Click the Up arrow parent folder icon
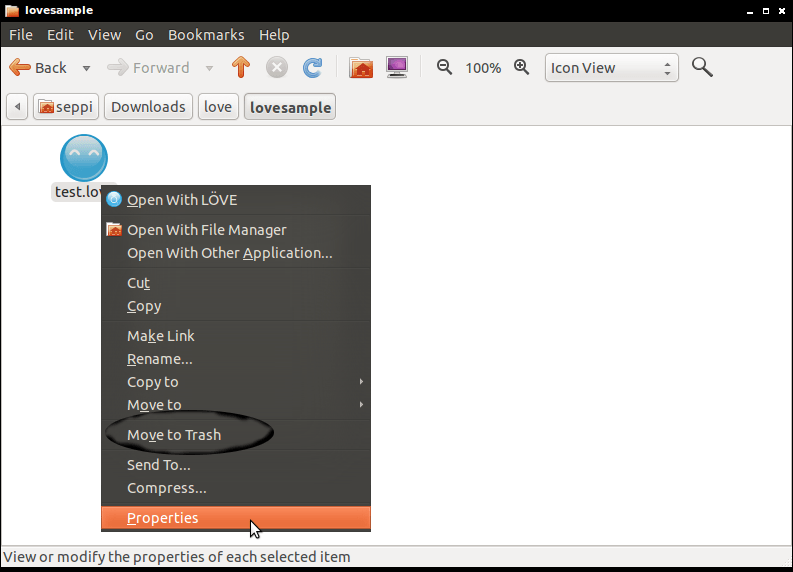This screenshot has height=572, width=793. pyautogui.click(x=240, y=68)
